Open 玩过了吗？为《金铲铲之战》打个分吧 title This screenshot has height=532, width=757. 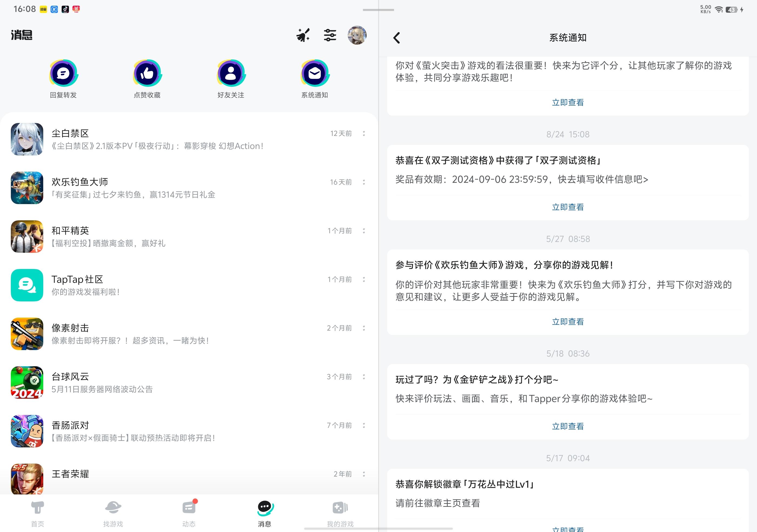tap(477, 380)
